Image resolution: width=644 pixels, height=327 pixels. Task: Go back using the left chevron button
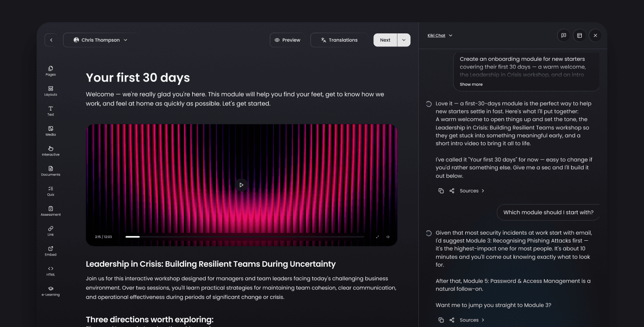pos(51,40)
